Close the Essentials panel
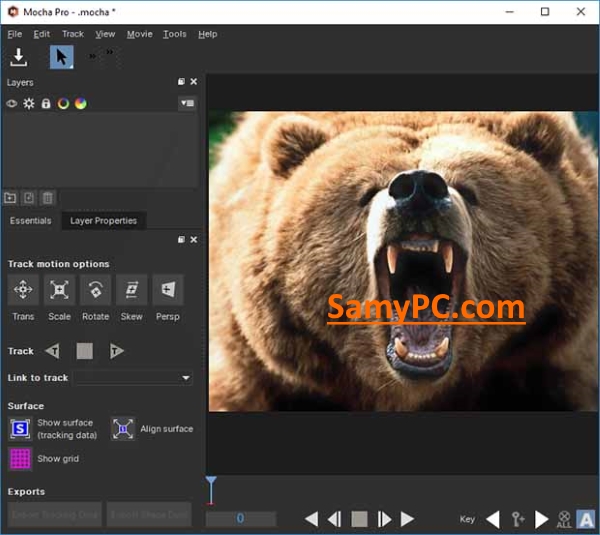 coord(194,240)
